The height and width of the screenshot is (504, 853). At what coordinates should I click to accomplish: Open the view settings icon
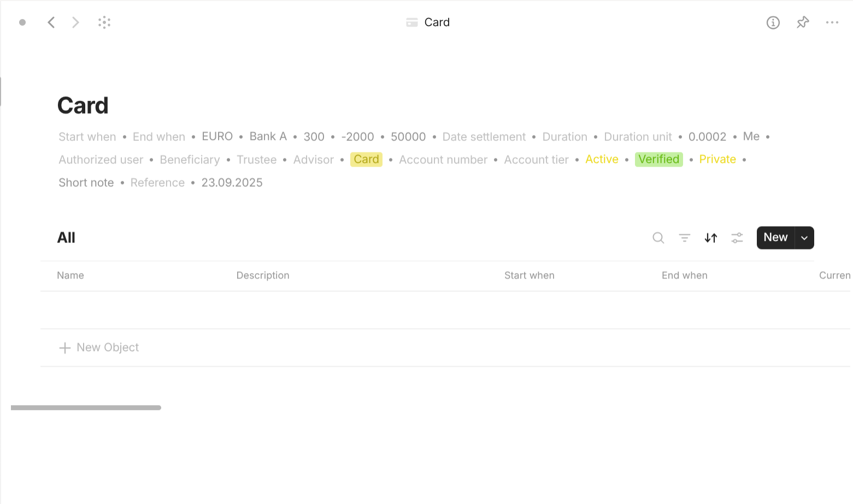tap(737, 238)
